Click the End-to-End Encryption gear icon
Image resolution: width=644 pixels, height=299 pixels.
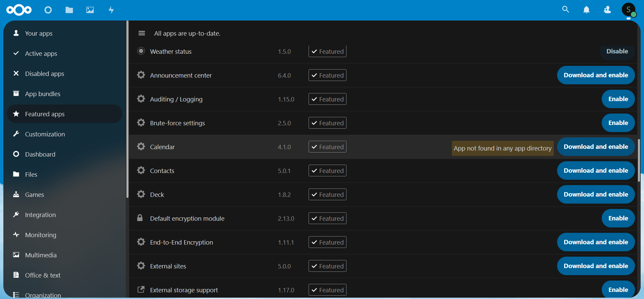(141, 242)
